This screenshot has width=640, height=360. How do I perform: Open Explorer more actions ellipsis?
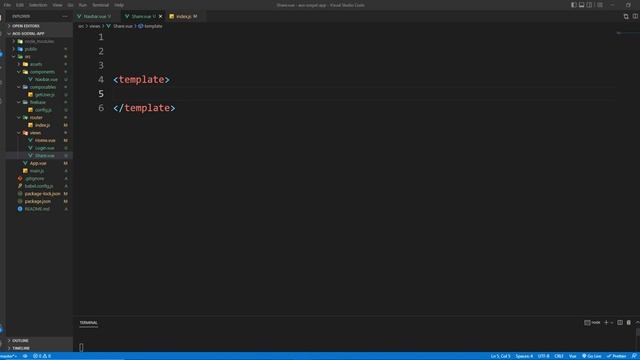pyautogui.click(x=65, y=16)
